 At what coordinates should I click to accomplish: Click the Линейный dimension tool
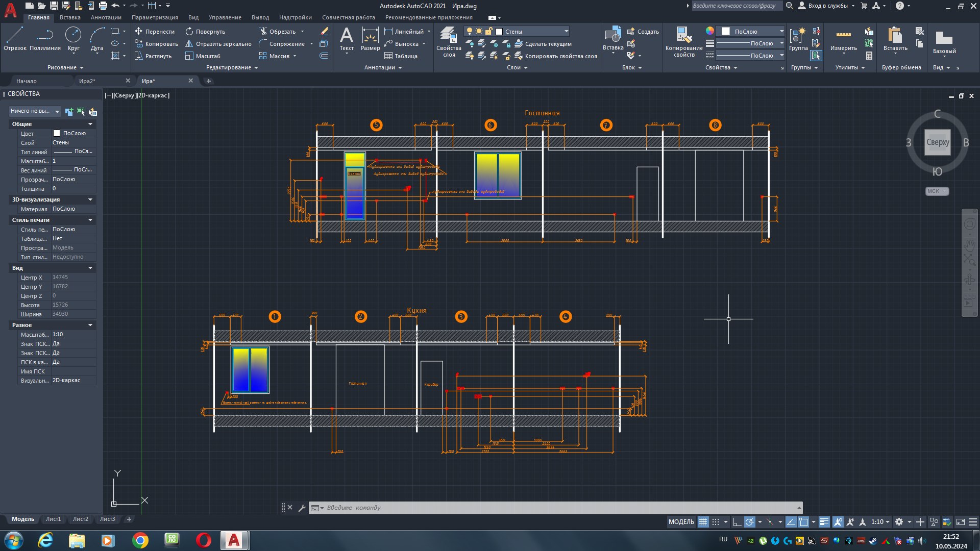coord(404,32)
